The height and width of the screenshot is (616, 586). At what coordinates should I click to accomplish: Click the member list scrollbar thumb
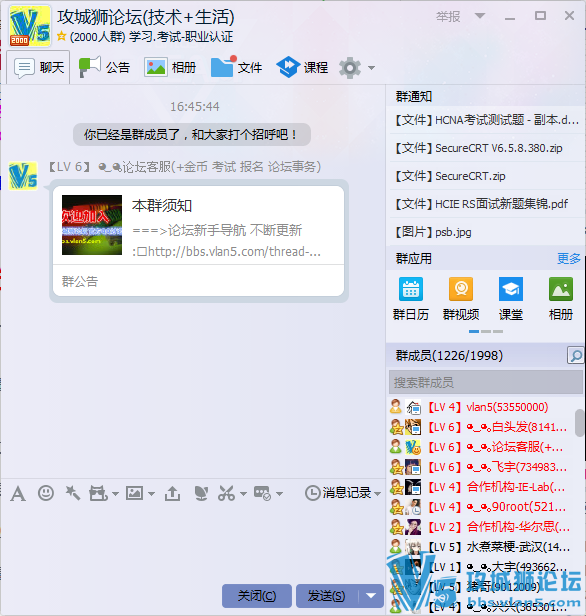coord(579,423)
